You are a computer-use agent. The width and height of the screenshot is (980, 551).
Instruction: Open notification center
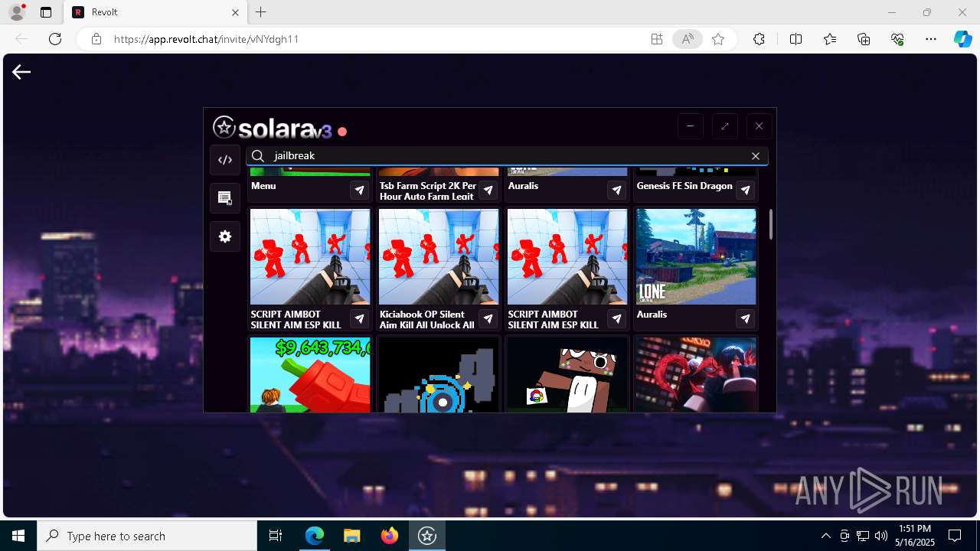click(955, 536)
